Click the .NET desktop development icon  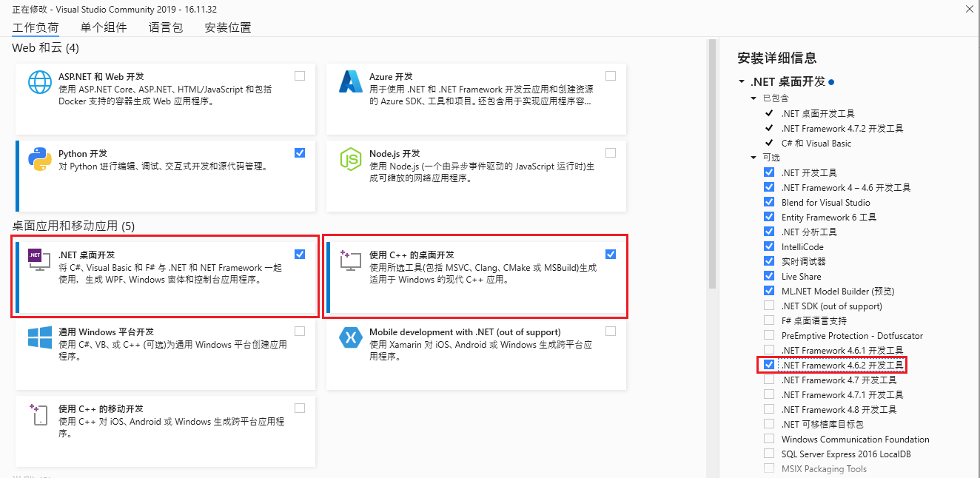(38, 260)
